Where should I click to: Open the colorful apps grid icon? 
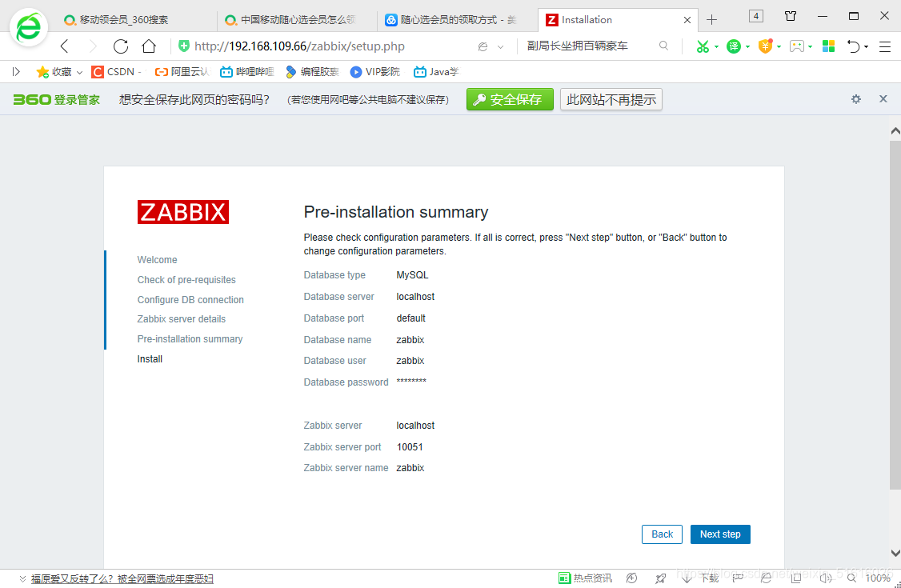829,46
